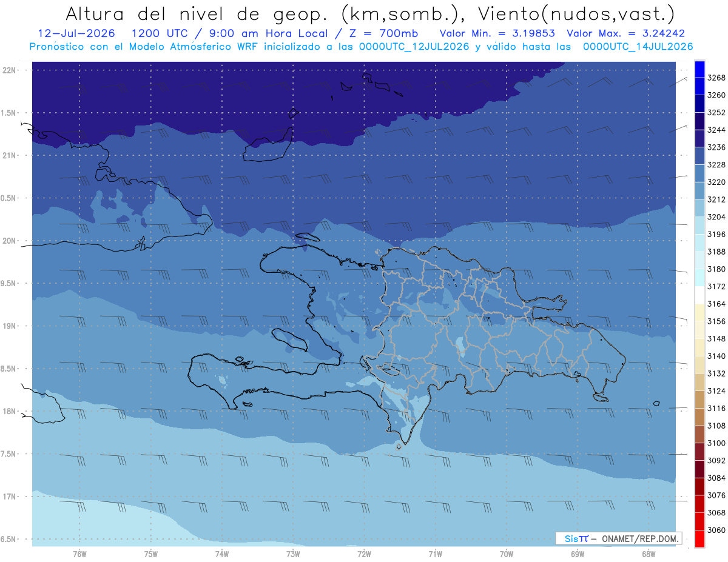Click the 73W longitude axis label
The width and height of the screenshot is (728, 562).
[x=293, y=554]
